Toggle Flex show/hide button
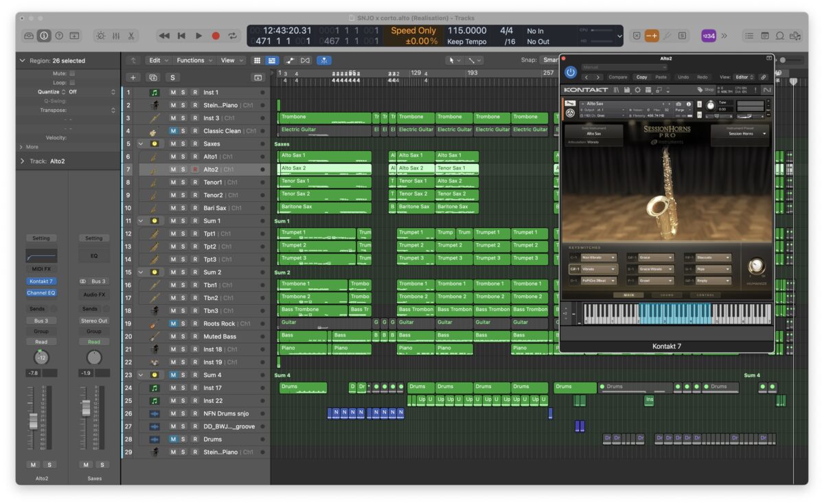Screen dimensions: 824x504 306,60
